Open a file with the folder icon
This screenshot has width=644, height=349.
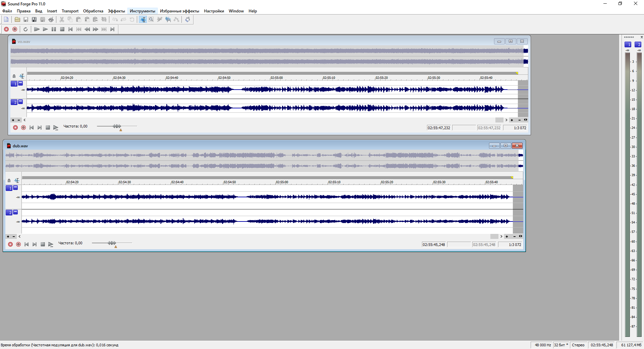click(17, 19)
